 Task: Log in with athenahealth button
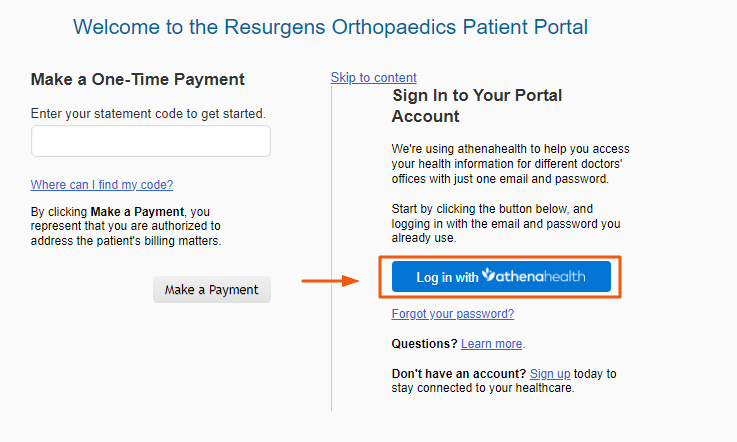pyautogui.click(x=501, y=277)
